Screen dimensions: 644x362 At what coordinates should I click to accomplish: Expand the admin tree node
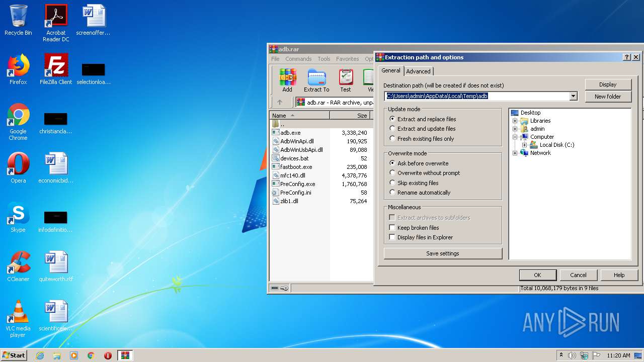[515, 129]
